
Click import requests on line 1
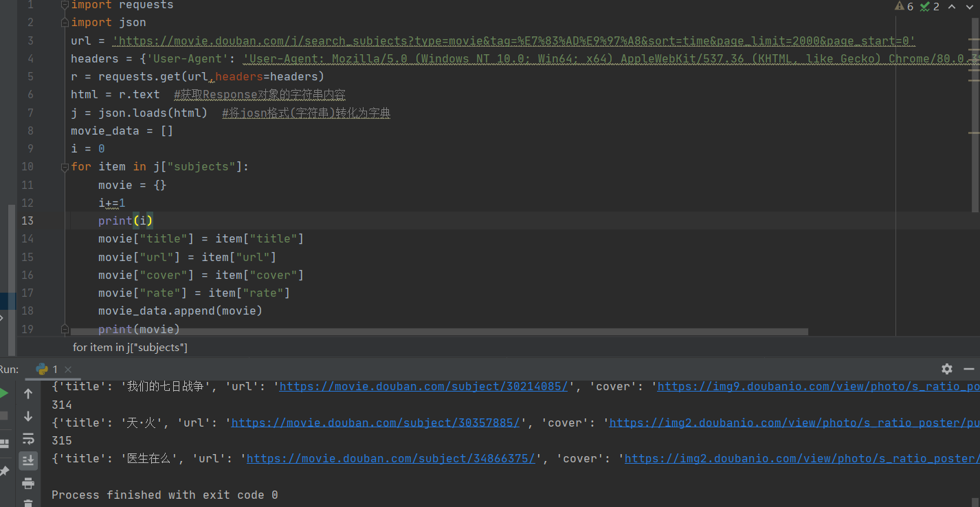coord(122,5)
